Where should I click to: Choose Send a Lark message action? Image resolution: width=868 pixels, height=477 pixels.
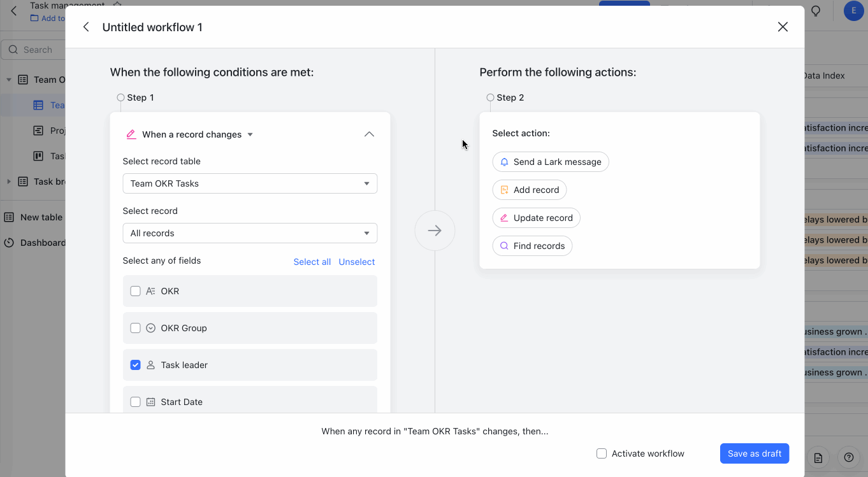click(551, 162)
